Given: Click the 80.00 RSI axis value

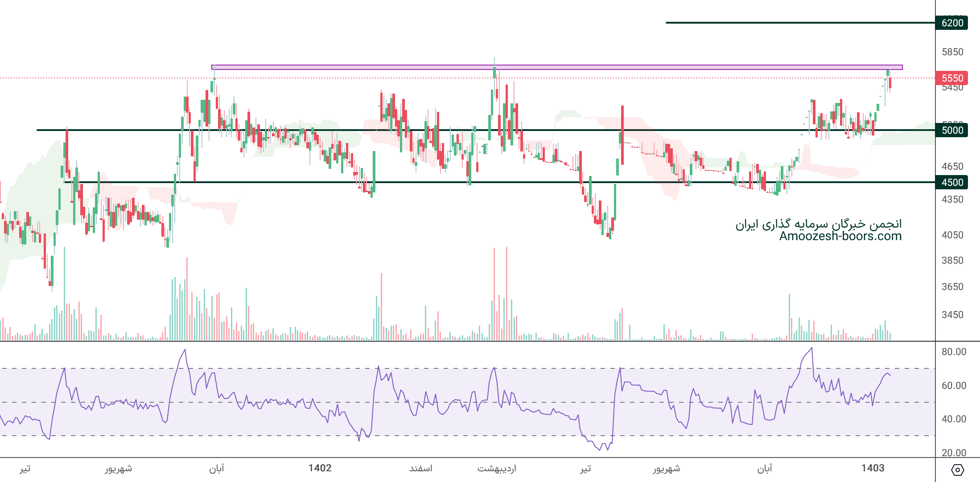Looking at the screenshot, I should point(954,351).
